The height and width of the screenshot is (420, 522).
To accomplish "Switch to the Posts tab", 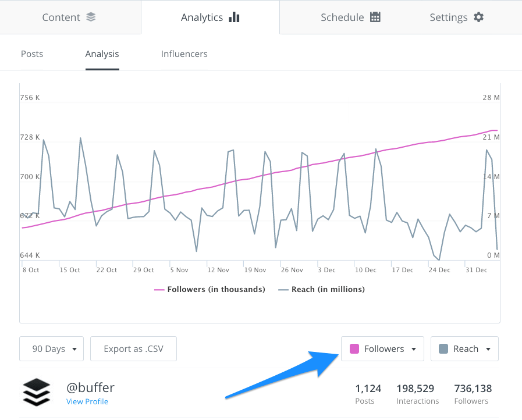I will click(x=31, y=54).
